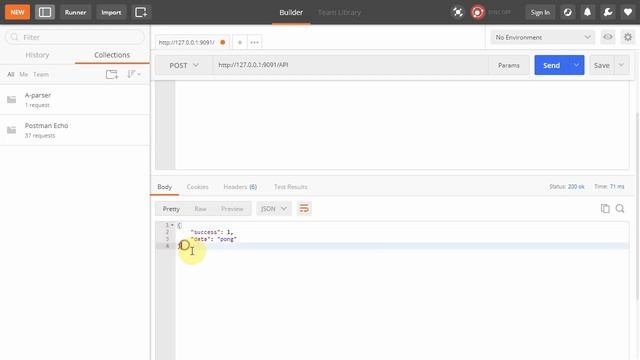Click the "data": "pong" line
640x360 pixels.
pos(213,239)
